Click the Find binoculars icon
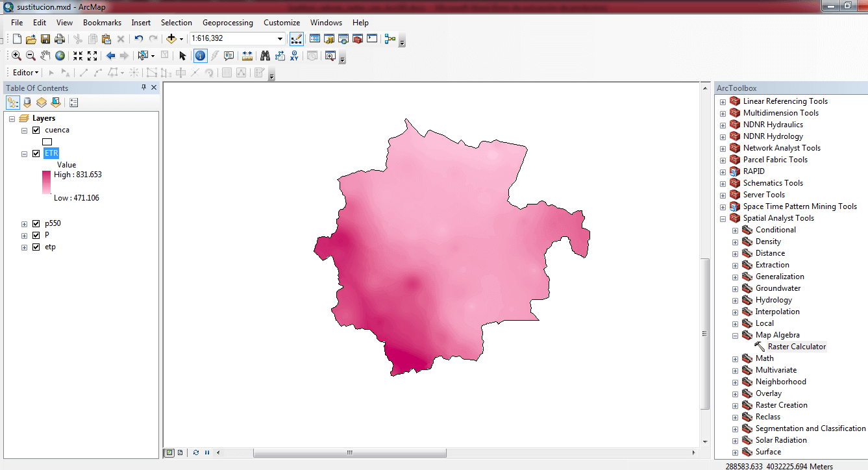Viewport: 868px width, 470px height. 265,56
